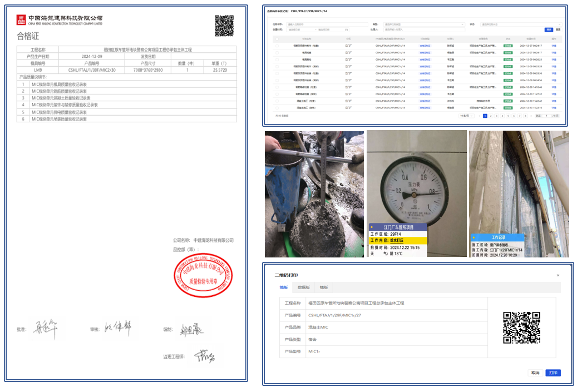This screenshot has width=577, height=392.
Task: Click the blue 打印 print button
Action: coord(553,373)
